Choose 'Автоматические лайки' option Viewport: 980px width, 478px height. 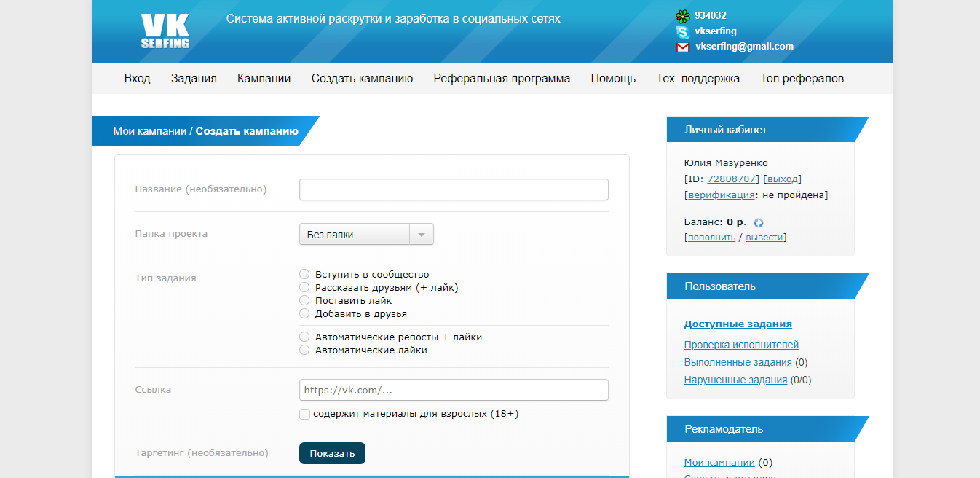(x=304, y=349)
